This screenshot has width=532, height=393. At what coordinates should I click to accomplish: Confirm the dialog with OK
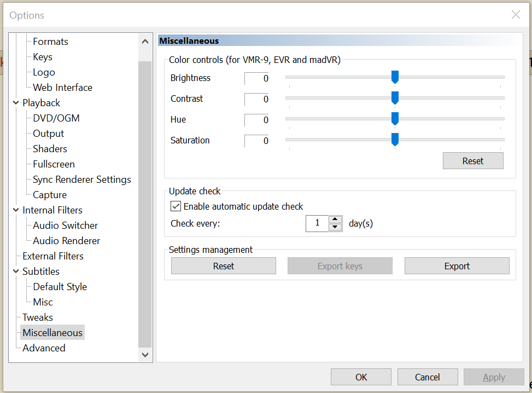point(361,377)
